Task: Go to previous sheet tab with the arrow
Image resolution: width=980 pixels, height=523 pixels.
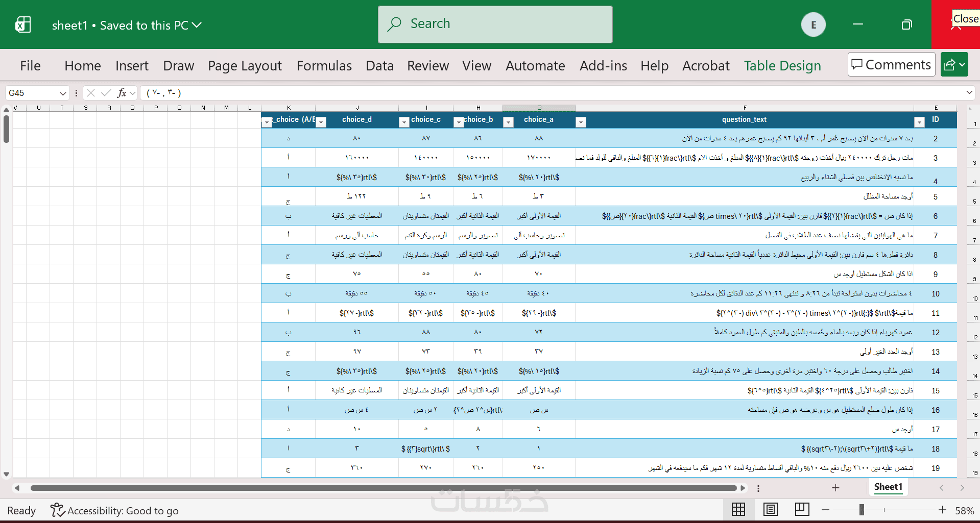Action: tap(942, 488)
